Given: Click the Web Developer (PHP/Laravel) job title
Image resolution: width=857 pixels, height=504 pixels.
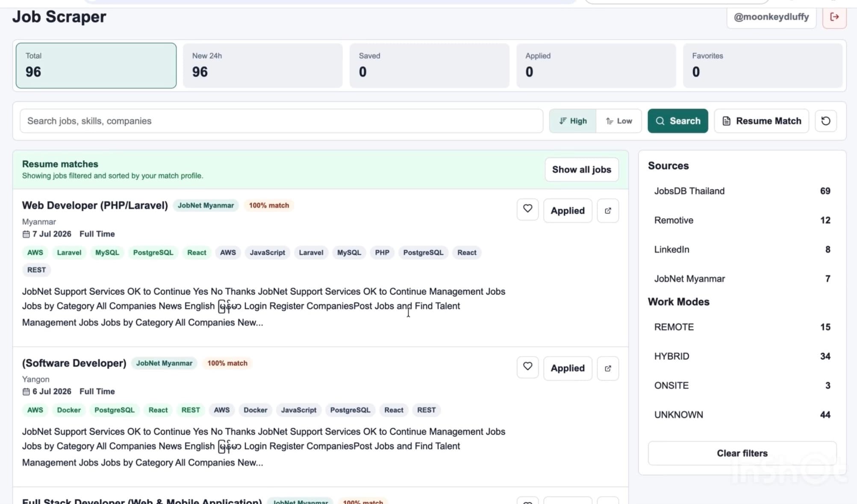Looking at the screenshot, I should pos(95,206).
